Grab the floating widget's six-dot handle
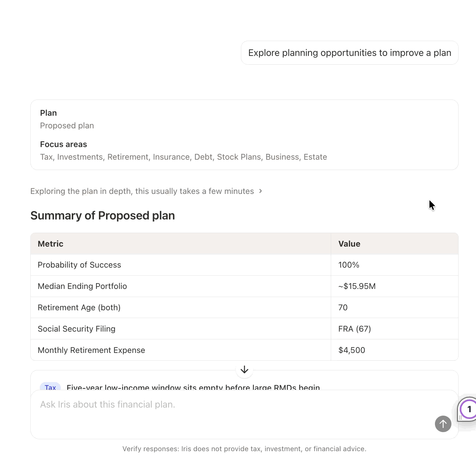This screenshot has width=476, height=457. coord(460,418)
